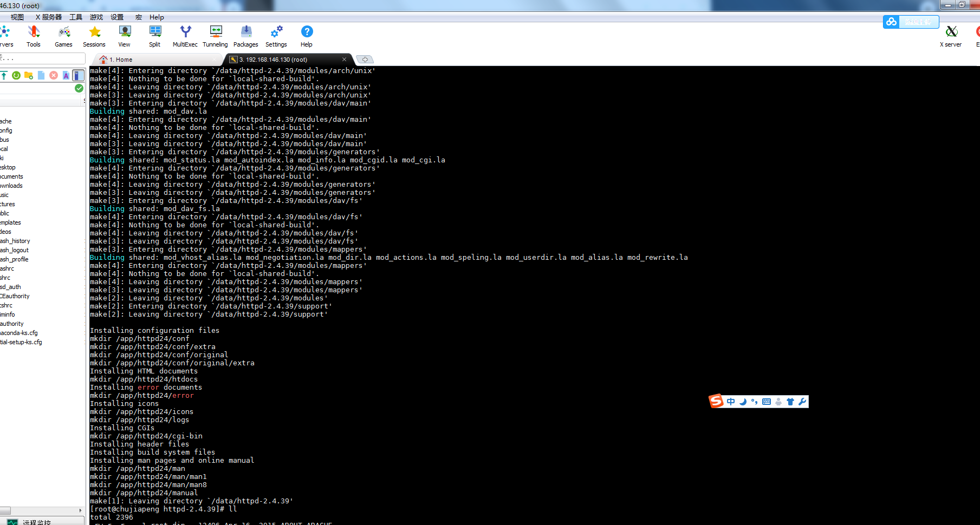Select the Documents folder
The width and height of the screenshot is (980, 525).
pos(11,176)
